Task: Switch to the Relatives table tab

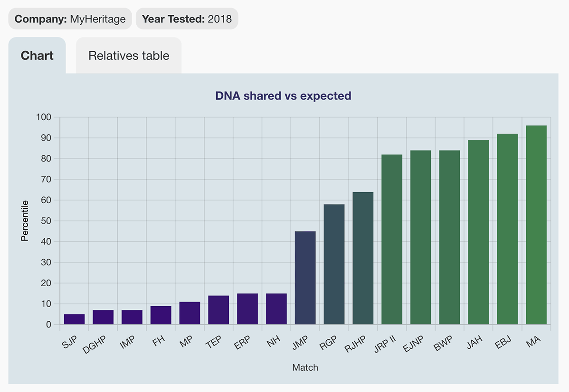Action: click(x=128, y=56)
